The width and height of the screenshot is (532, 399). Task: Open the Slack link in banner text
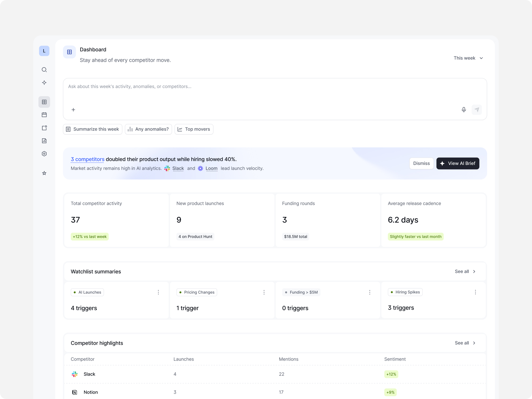click(178, 168)
